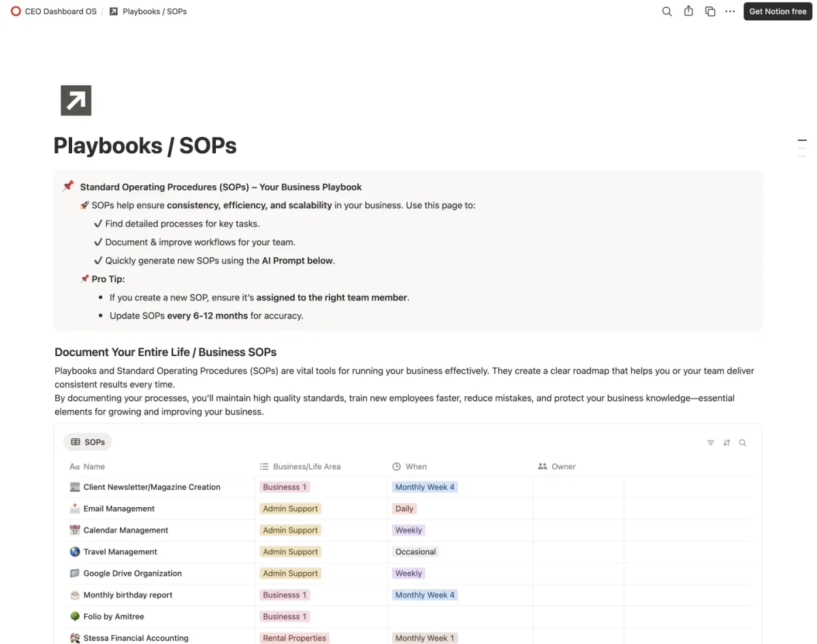Click the mailbox icon of Email Management row
817x644 pixels.
[x=75, y=509]
